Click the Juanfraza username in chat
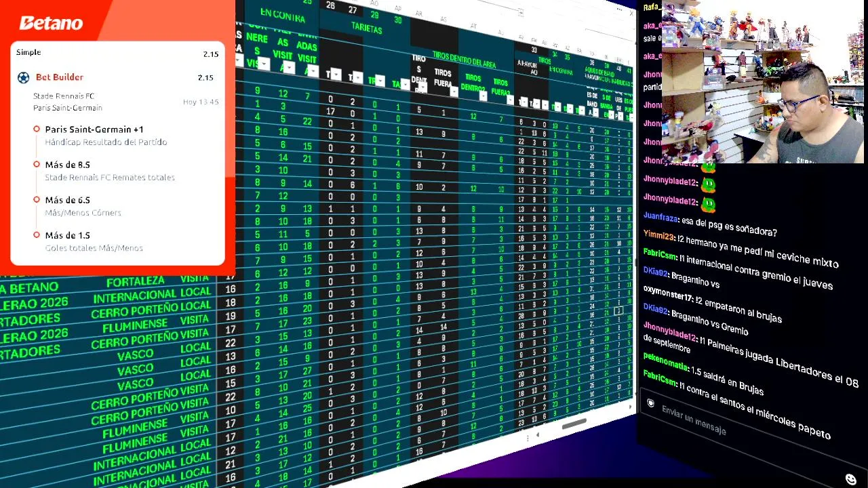The height and width of the screenshot is (488, 868). [660, 218]
